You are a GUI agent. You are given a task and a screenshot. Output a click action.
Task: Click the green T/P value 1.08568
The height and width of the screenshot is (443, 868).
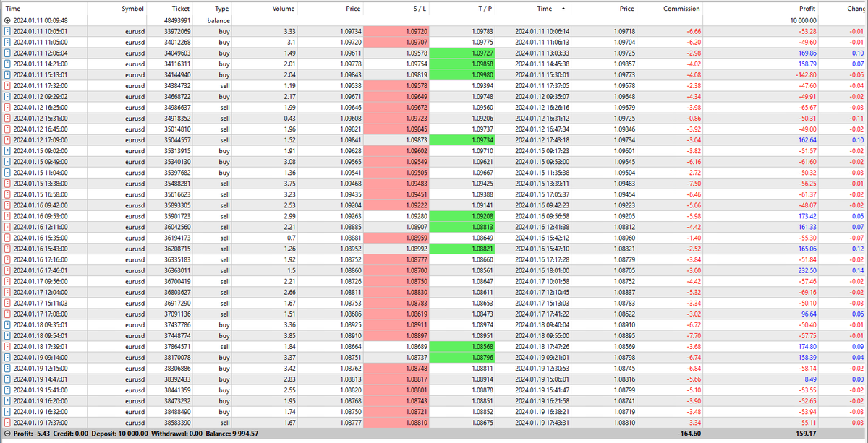click(461, 348)
